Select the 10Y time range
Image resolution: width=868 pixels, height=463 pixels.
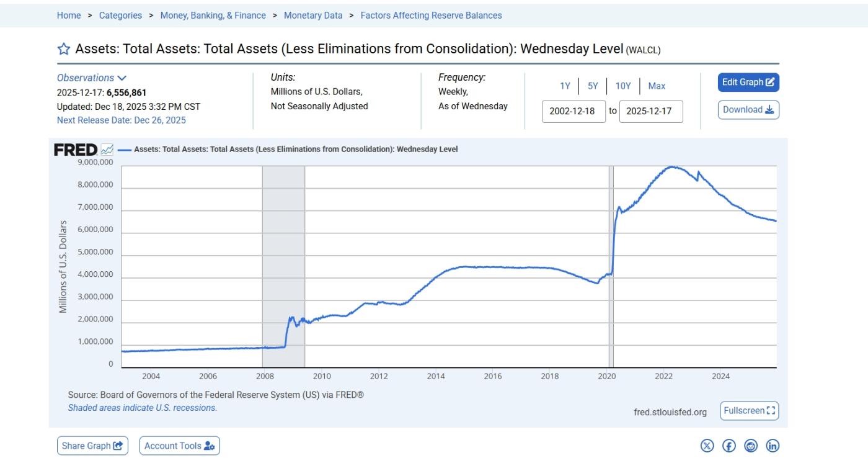[x=623, y=86]
